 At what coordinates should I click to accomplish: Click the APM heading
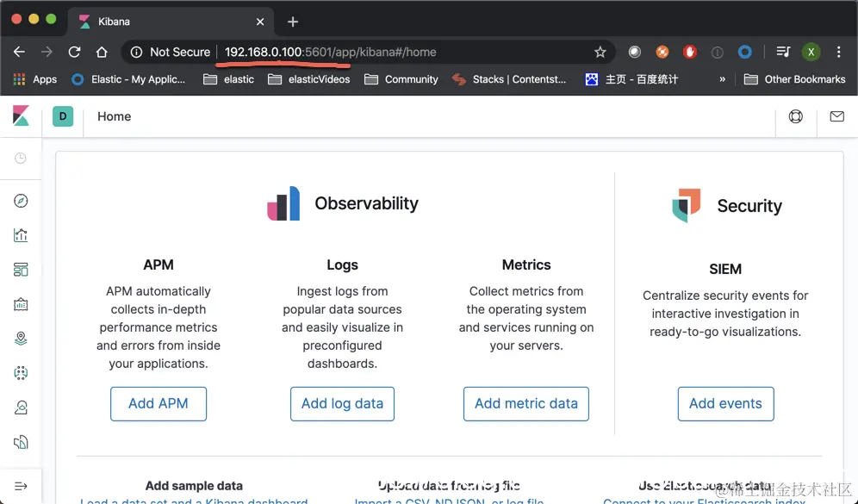159,264
